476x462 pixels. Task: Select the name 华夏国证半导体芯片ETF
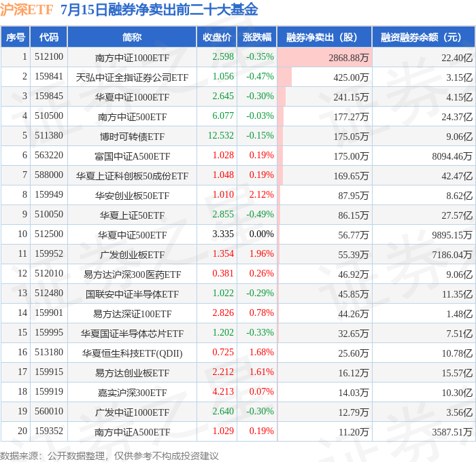132,334
